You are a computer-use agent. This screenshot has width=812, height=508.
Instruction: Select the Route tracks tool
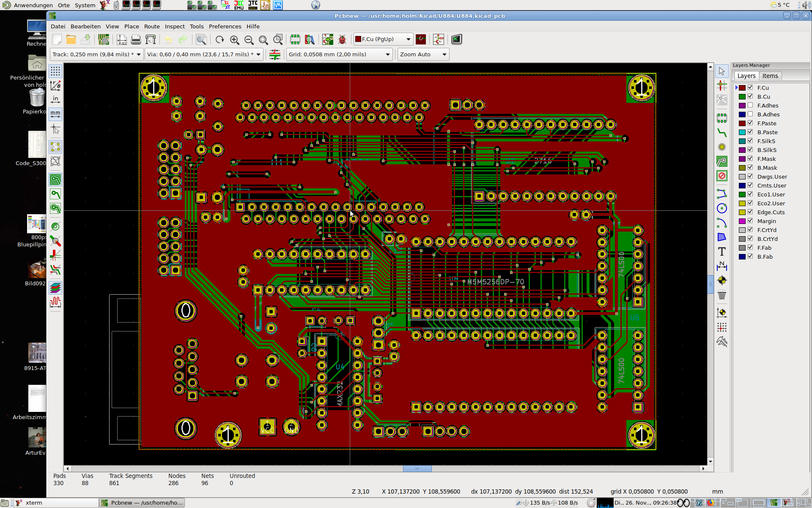tap(722, 133)
